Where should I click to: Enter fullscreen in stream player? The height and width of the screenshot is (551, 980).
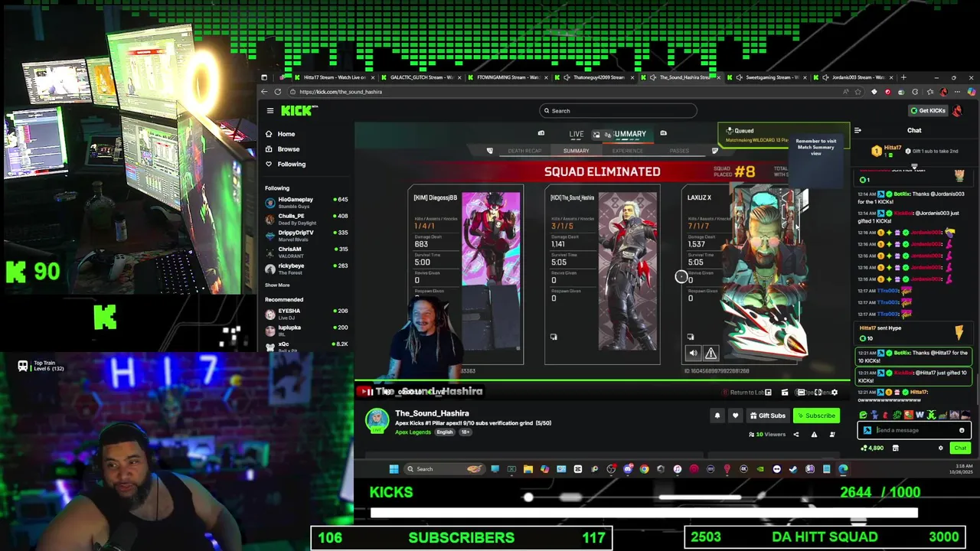[818, 392]
